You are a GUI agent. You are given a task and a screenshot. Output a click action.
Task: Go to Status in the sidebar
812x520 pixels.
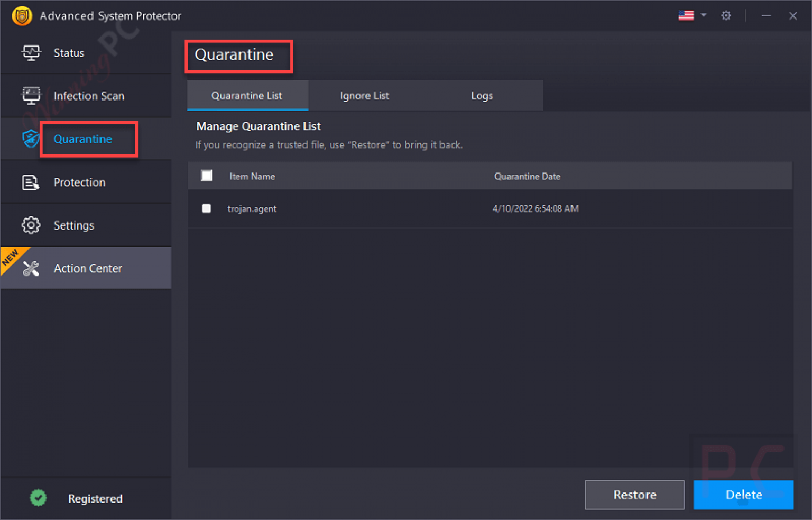tap(86, 53)
